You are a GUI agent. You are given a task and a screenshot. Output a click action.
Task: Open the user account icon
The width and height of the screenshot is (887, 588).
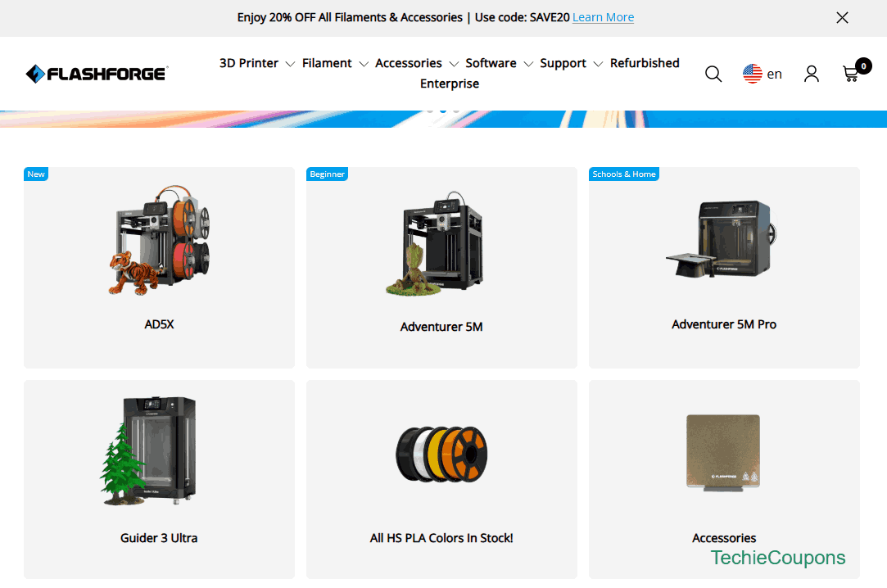(811, 74)
